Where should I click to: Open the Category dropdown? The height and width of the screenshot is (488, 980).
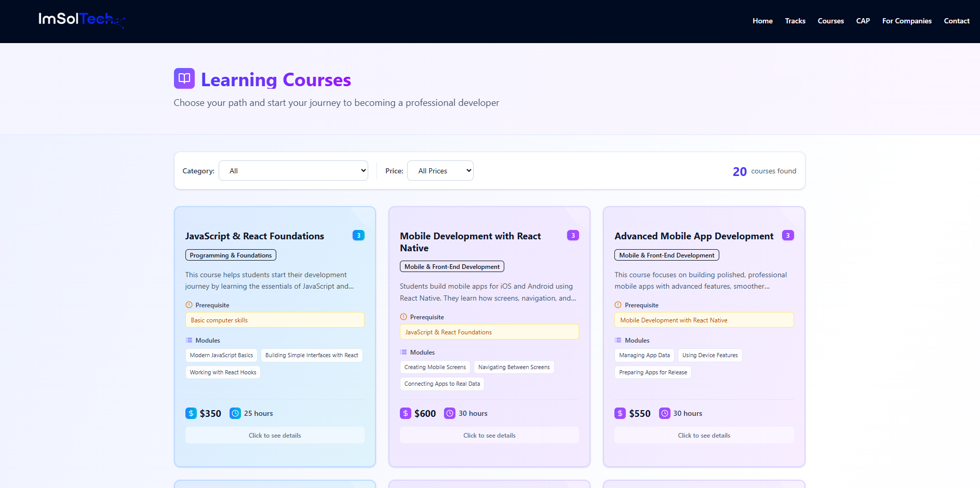pos(293,171)
